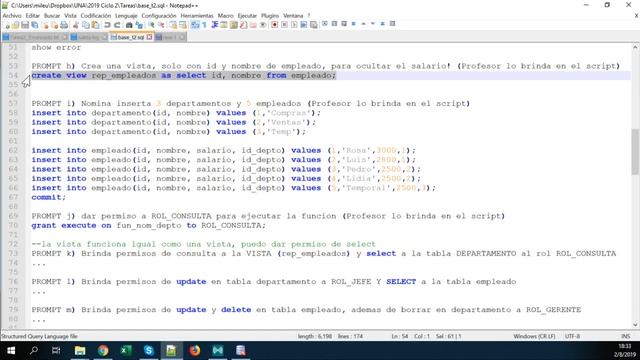Play back the recorded macro icon
Viewport: 640px width, 360px height.
point(294,25)
